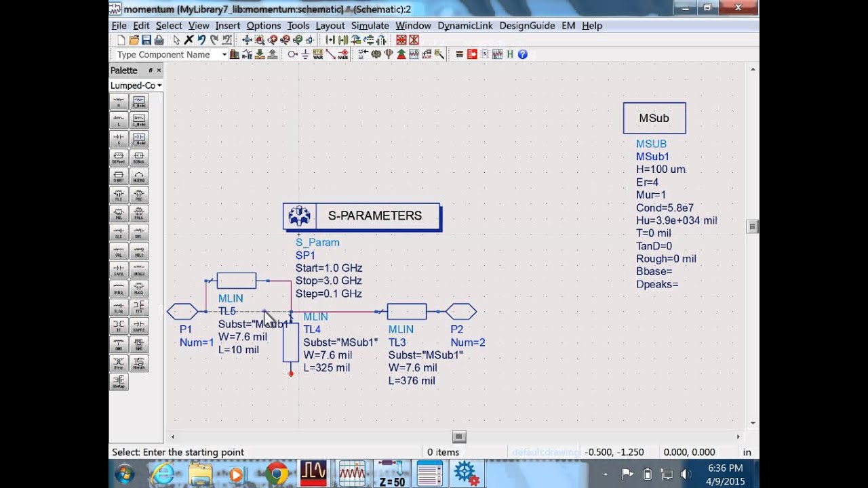Insert a VAR equation block
This screenshot has height=488, width=868.
(x=318, y=54)
